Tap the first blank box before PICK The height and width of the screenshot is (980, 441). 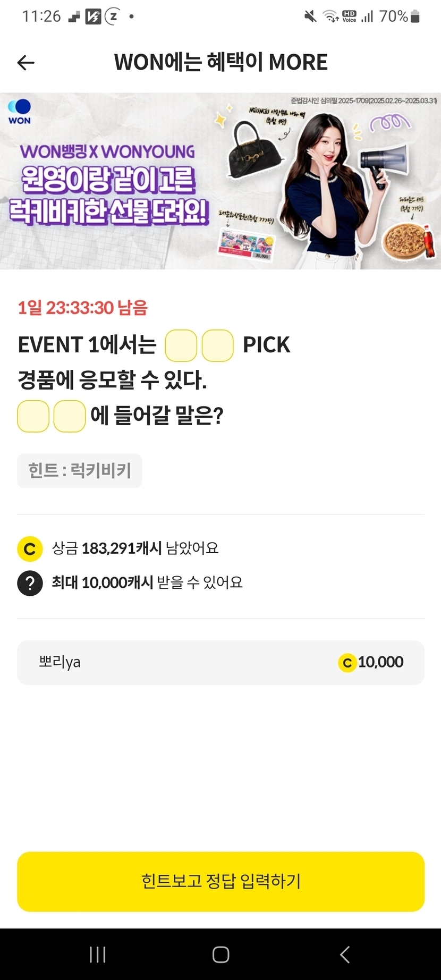point(181,345)
